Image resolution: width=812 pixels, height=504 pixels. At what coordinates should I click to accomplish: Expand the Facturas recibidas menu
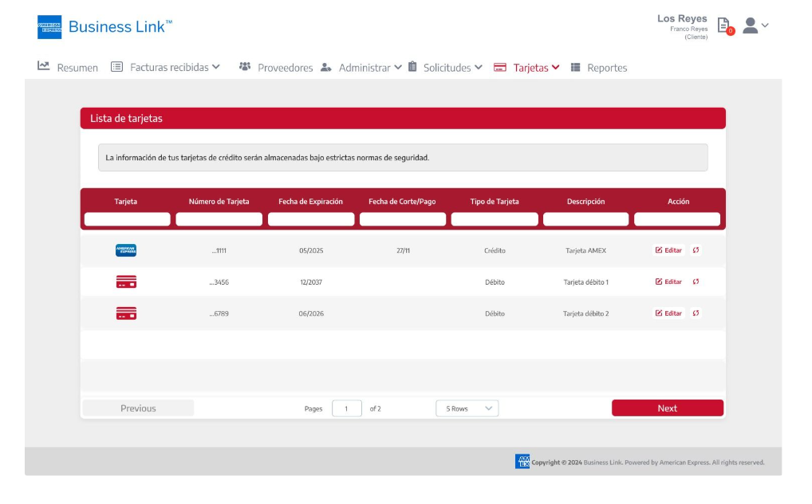165,68
